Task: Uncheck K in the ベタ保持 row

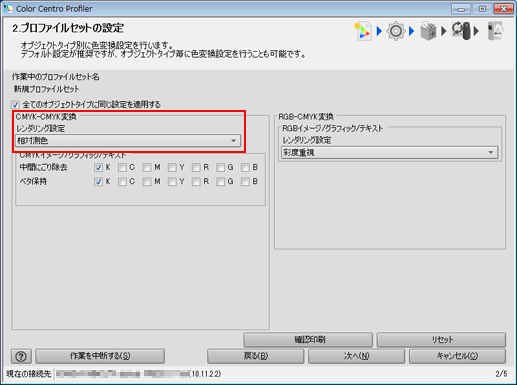Action: pyautogui.click(x=98, y=182)
